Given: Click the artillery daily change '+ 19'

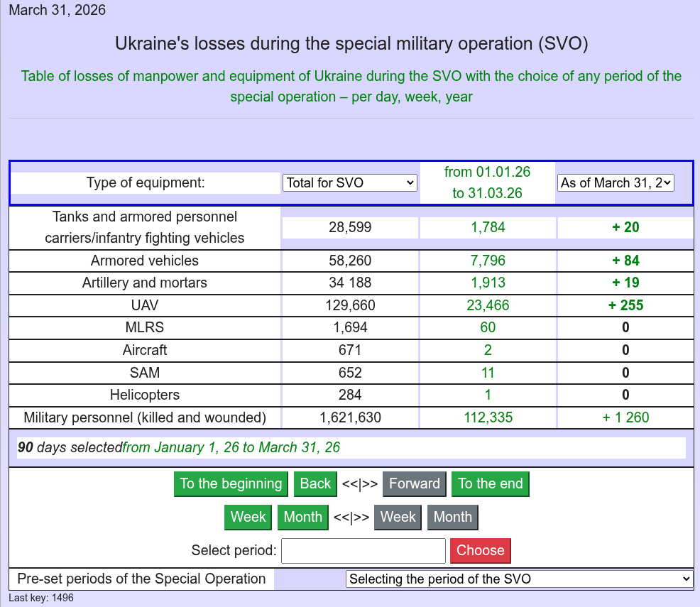Looking at the screenshot, I should (625, 283).
